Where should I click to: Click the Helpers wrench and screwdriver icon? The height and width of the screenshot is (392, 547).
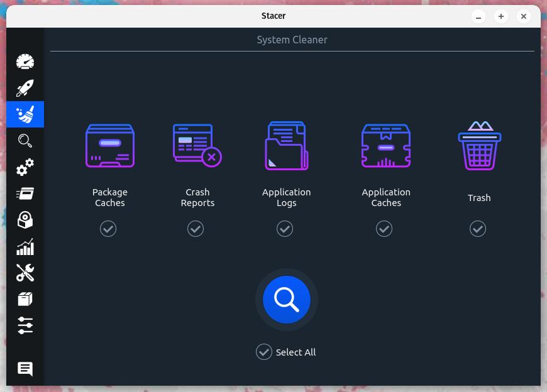click(25, 273)
